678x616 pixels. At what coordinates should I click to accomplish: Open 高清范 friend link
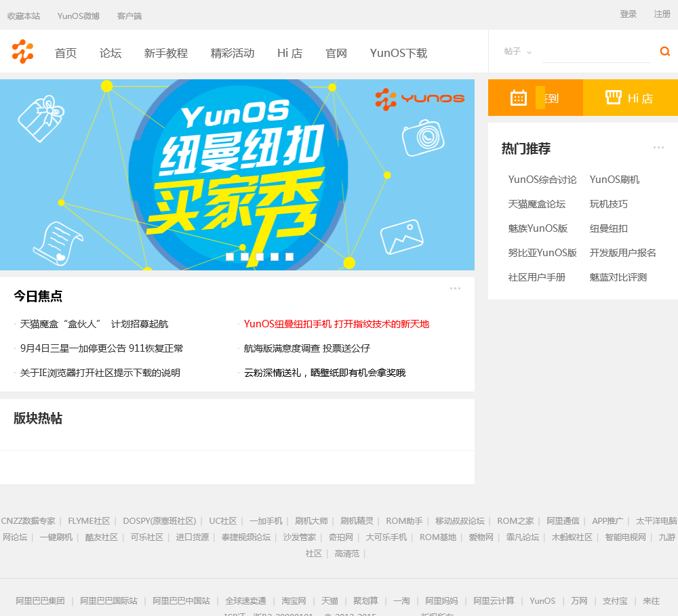tap(346, 554)
